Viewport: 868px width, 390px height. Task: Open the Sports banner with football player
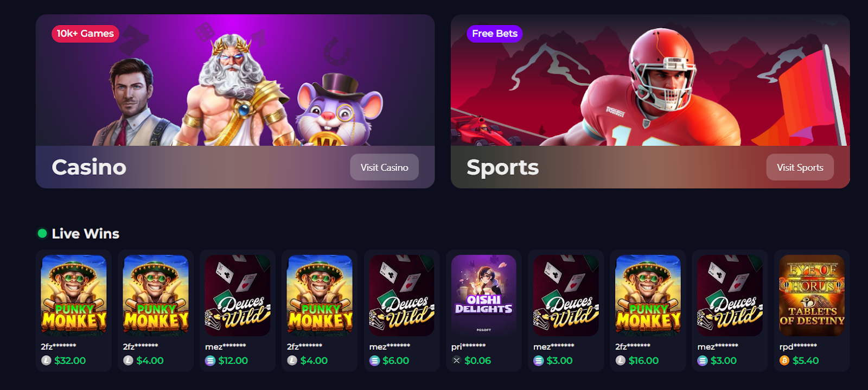tap(650, 80)
